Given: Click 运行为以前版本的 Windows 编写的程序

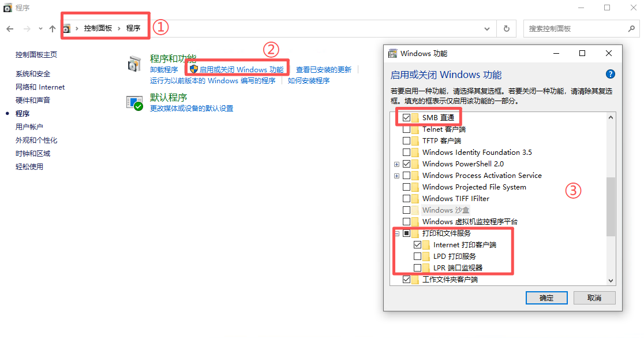Looking at the screenshot, I should coord(213,81).
